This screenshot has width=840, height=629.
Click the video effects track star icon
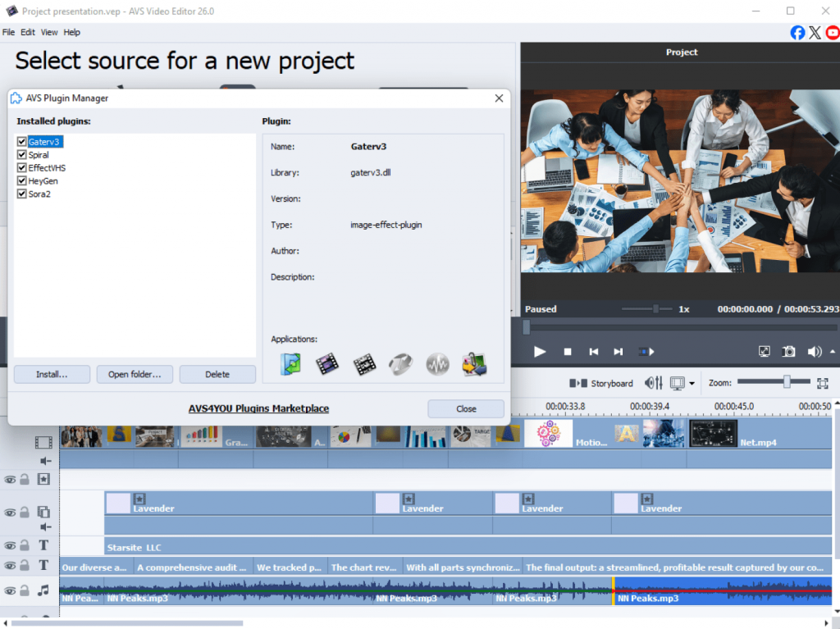point(43,479)
